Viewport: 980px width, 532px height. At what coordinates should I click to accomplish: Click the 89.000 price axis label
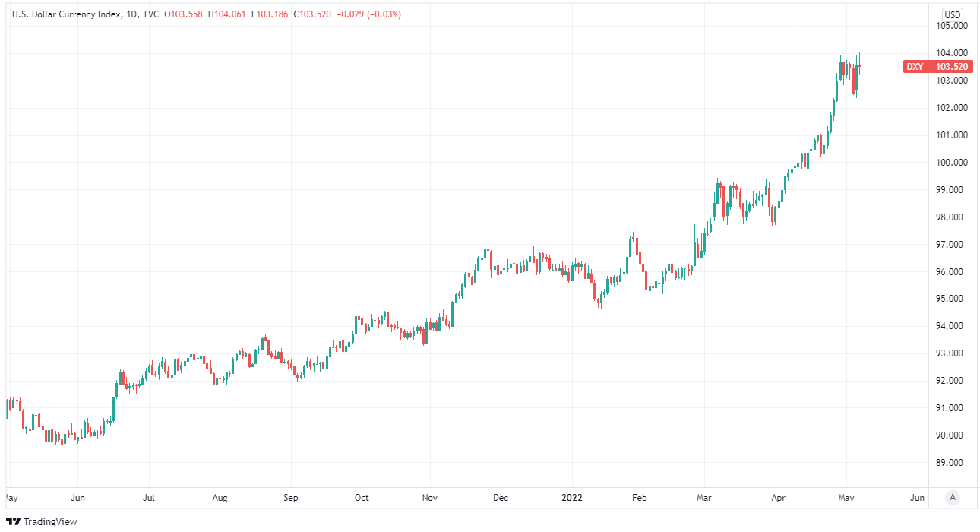click(951, 463)
